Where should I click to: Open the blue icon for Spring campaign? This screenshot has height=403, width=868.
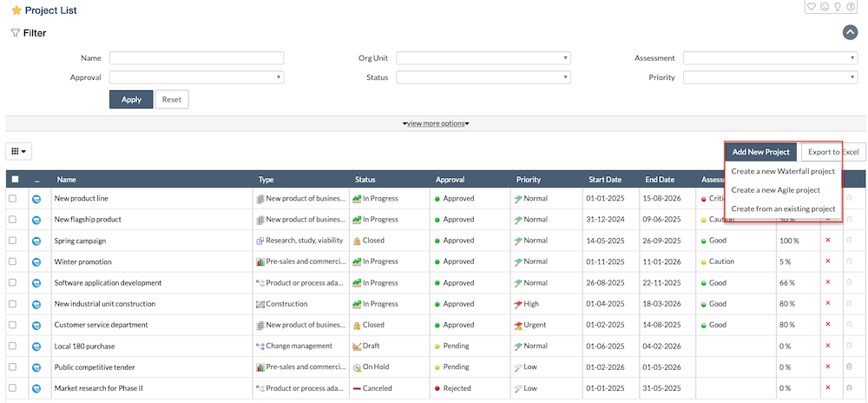pos(37,241)
